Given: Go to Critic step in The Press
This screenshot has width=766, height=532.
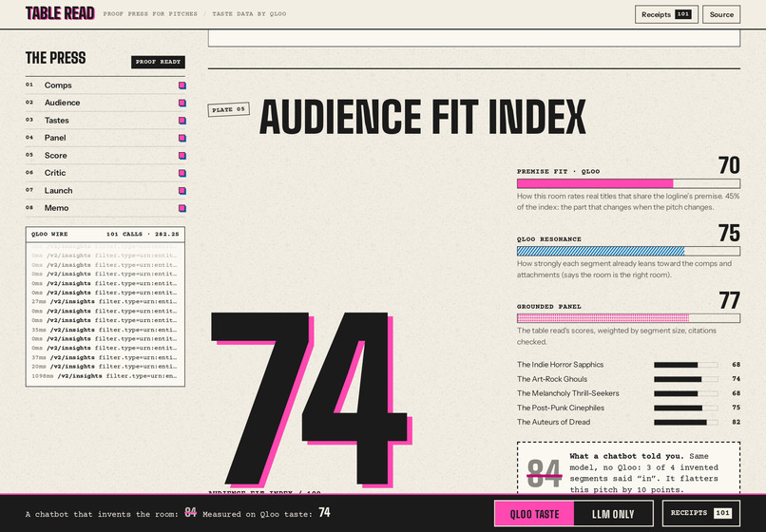Looking at the screenshot, I should pyautogui.click(x=105, y=173).
